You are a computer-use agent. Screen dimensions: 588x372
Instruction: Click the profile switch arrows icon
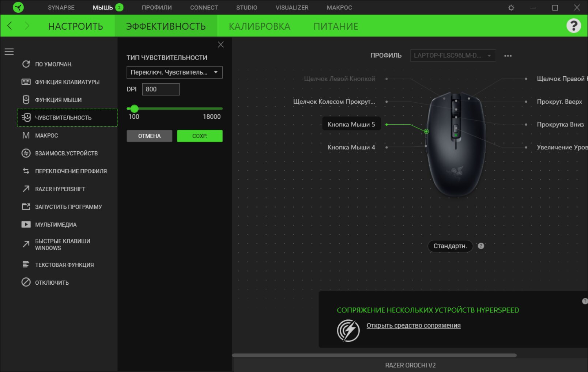[x=26, y=171]
